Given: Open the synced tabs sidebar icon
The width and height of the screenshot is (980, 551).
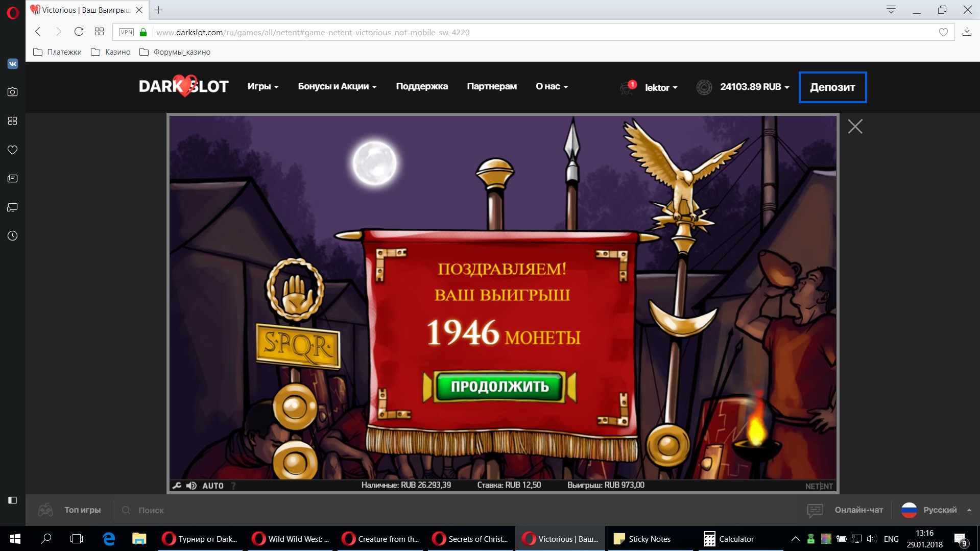Looking at the screenshot, I should pos(13,207).
